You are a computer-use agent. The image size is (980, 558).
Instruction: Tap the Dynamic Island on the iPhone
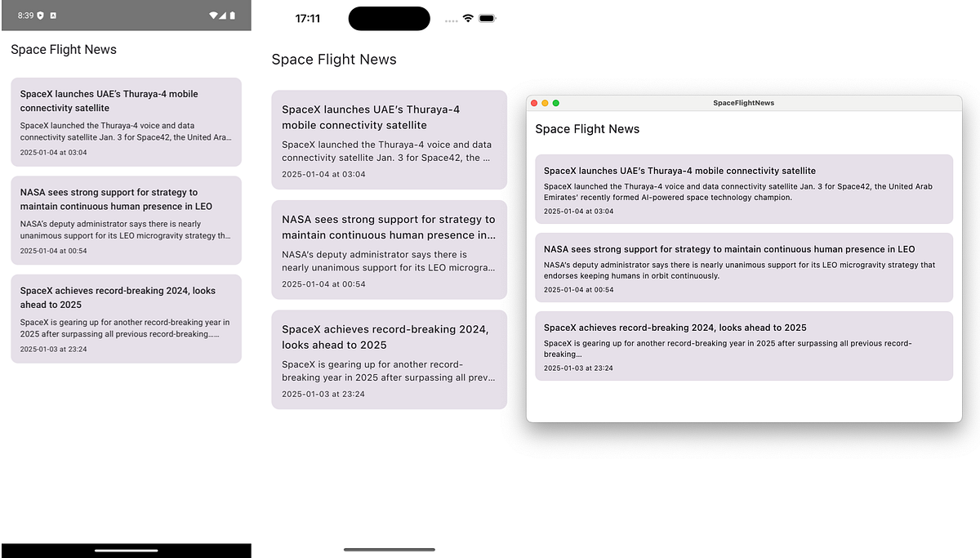point(389,18)
